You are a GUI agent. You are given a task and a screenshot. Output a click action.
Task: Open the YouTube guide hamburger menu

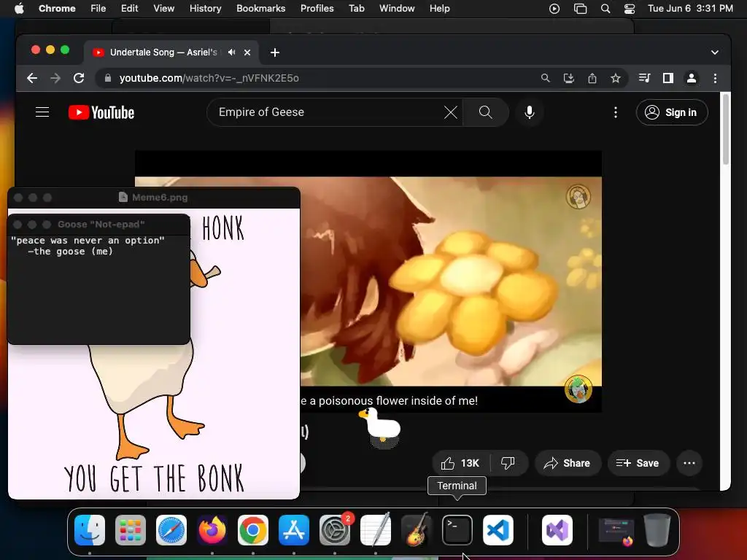[42, 112]
